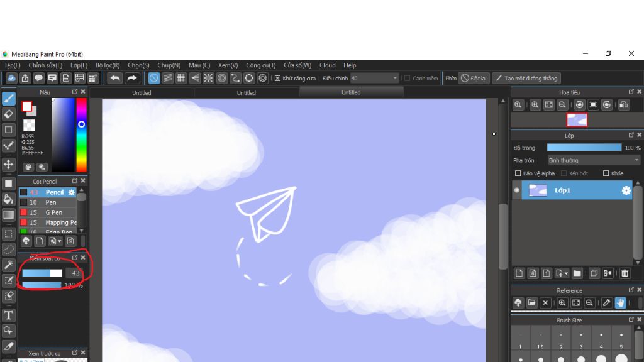
Task: Select the Eraser tool
Action: tap(9, 114)
